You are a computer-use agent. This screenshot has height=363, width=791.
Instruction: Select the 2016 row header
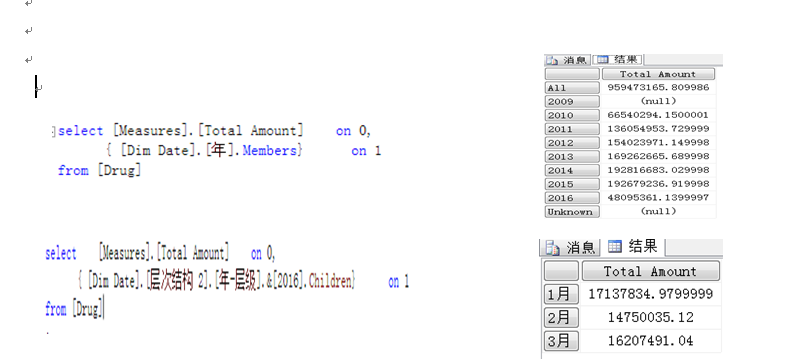572,198
